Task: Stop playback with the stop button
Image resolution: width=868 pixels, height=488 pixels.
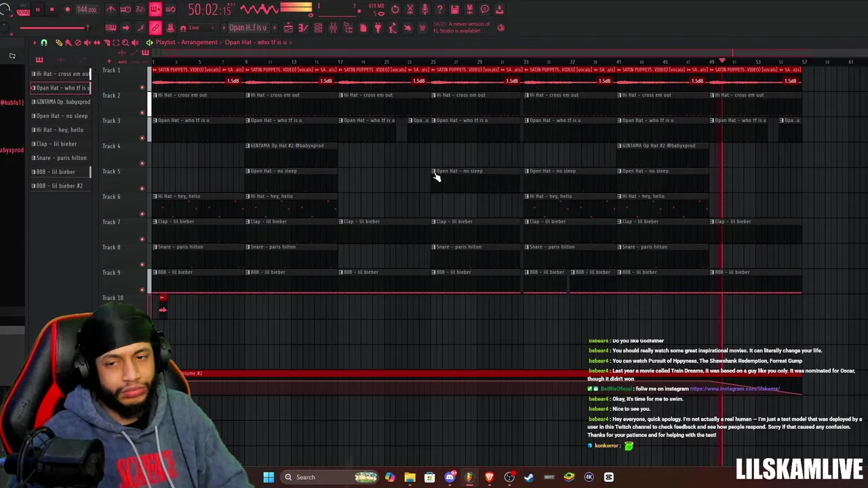Action: pyautogui.click(x=52, y=9)
